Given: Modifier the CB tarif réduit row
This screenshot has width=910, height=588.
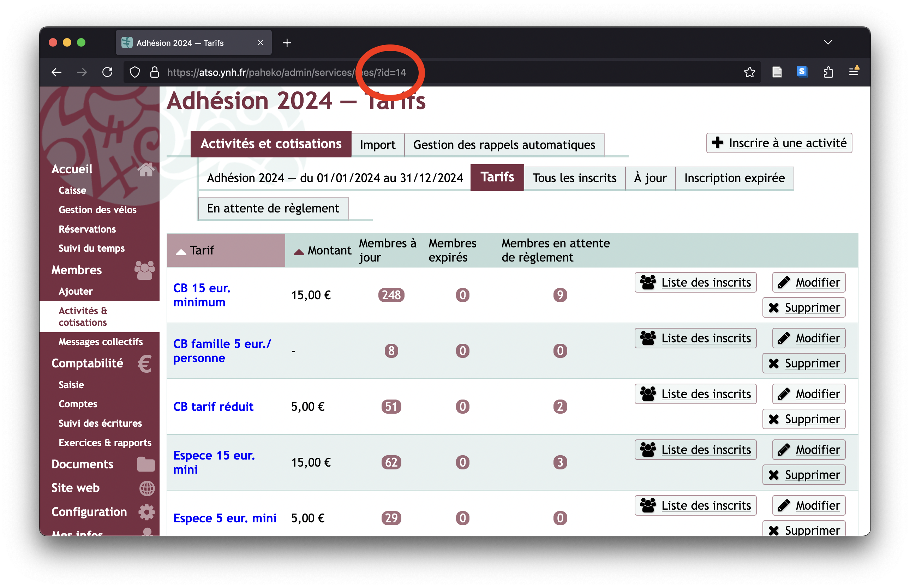Looking at the screenshot, I should point(808,394).
